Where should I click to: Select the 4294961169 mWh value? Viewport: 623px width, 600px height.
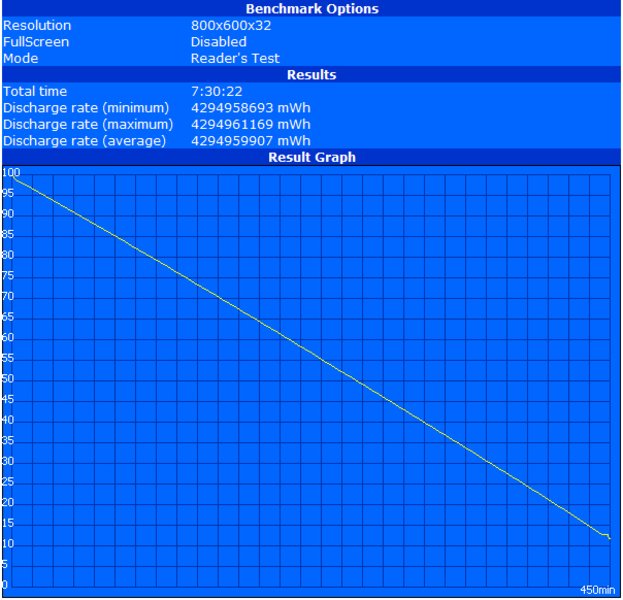(x=251, y=124)
